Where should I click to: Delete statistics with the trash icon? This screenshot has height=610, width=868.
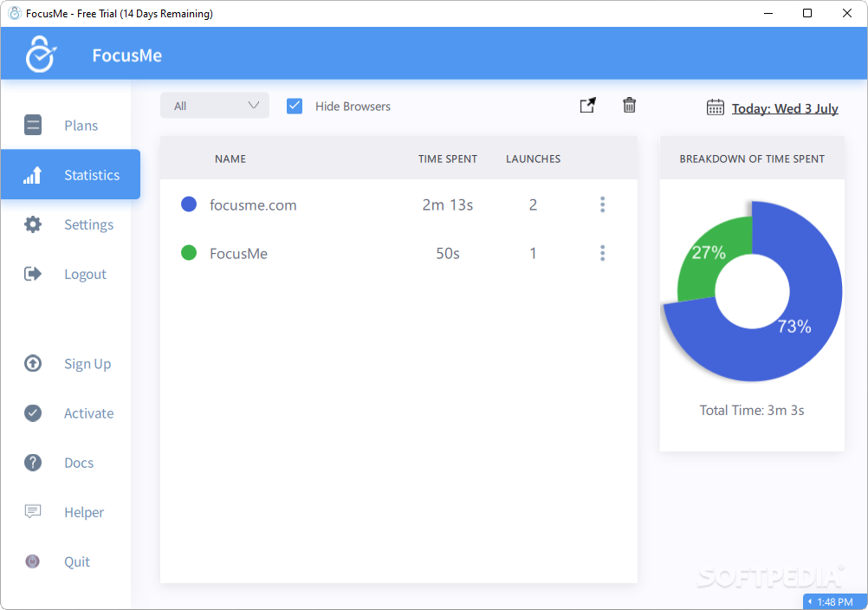tap(630, 105)
